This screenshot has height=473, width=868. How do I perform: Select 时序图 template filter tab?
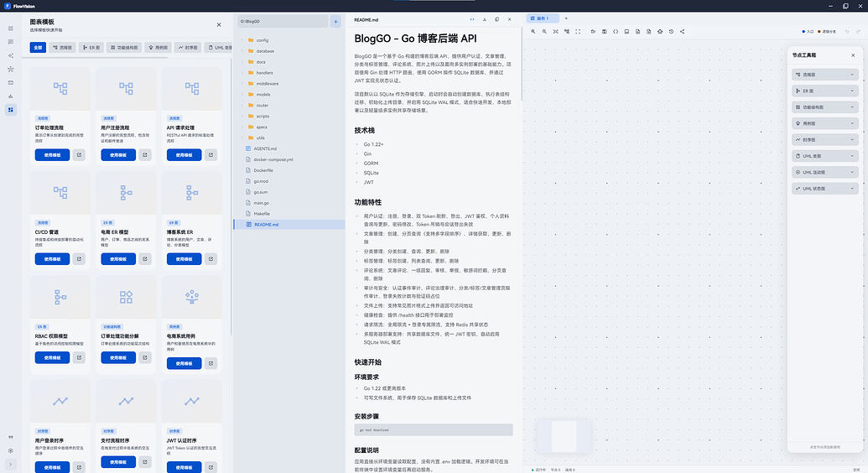point(188,48)
